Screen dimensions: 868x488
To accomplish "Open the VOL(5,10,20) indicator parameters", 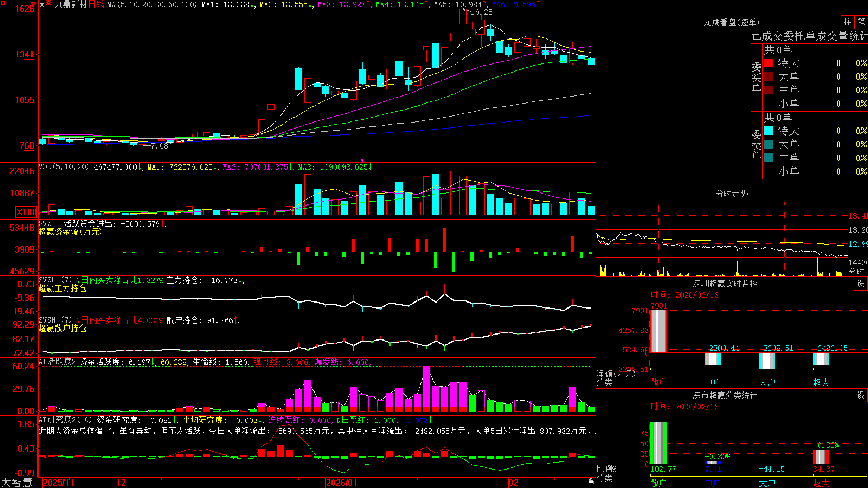I will tap(63, 167).
